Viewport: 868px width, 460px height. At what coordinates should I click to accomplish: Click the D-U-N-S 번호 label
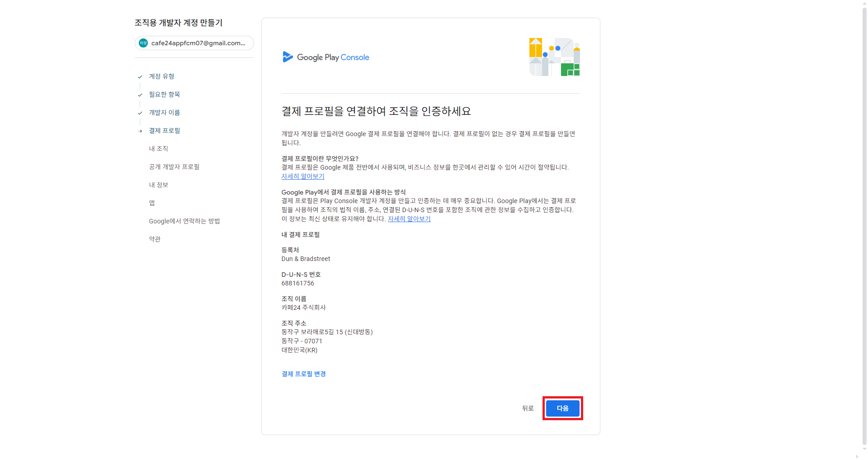[301, 274]
